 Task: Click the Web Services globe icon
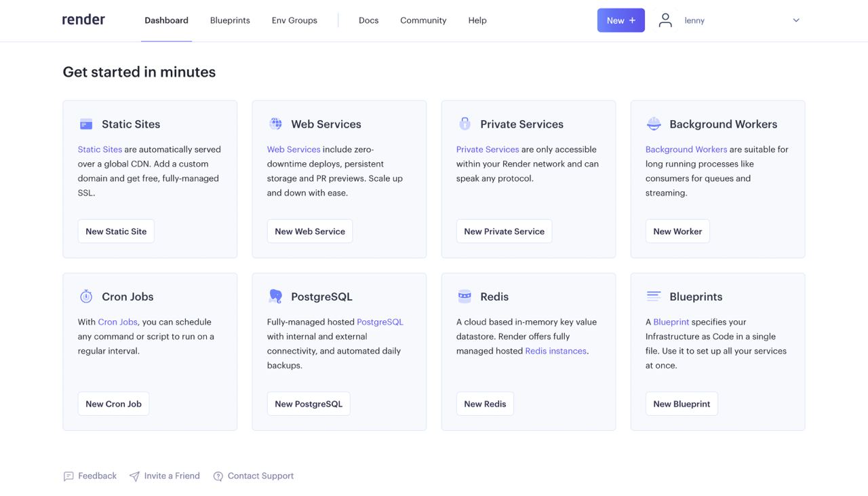point(275,123)
